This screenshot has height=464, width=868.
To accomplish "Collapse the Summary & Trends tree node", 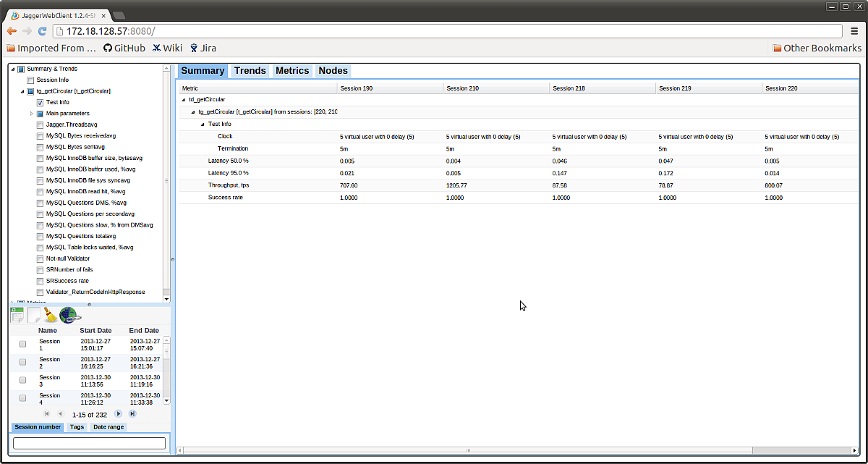I will (x=12, y=69).
